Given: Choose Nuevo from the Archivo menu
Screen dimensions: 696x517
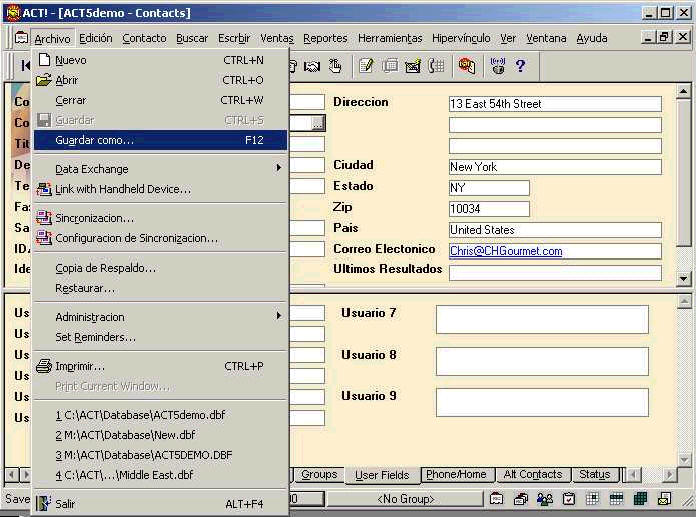Looking at the screenshot, I should 161,60.
